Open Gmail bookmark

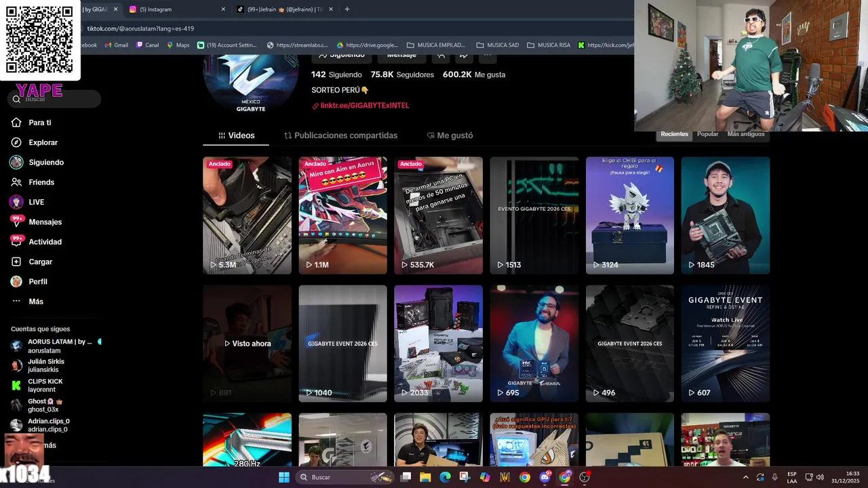click(x=117, y=45)
